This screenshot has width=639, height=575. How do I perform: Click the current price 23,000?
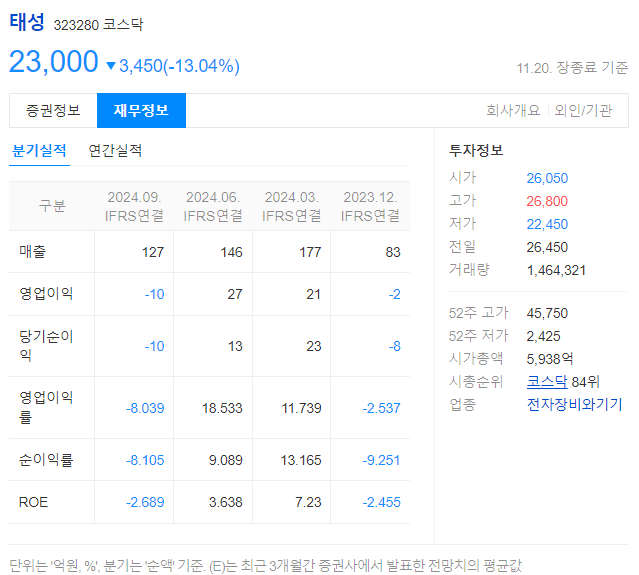tap(53, 62)
